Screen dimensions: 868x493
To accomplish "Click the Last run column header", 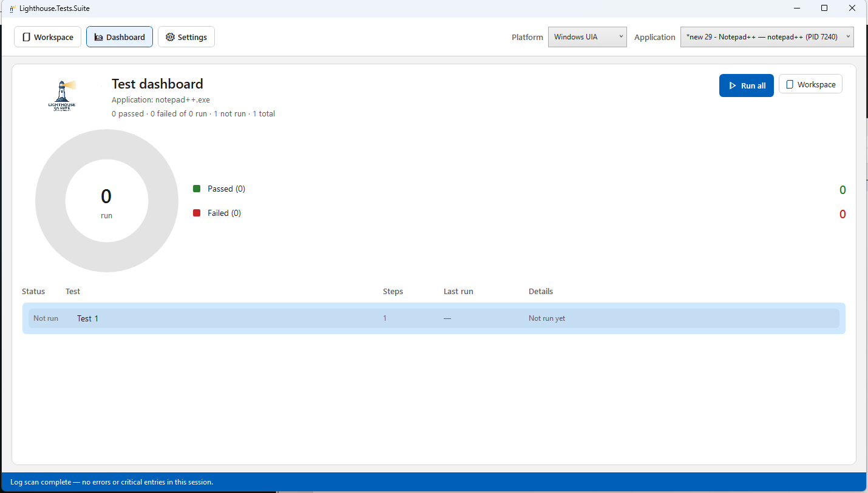I will pyautogui.click(x=458, y=292).
